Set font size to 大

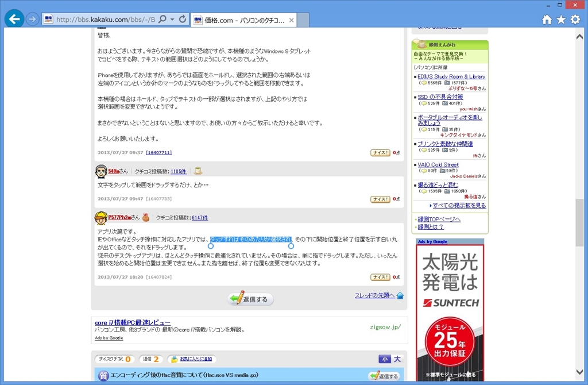tap(397, 359)
